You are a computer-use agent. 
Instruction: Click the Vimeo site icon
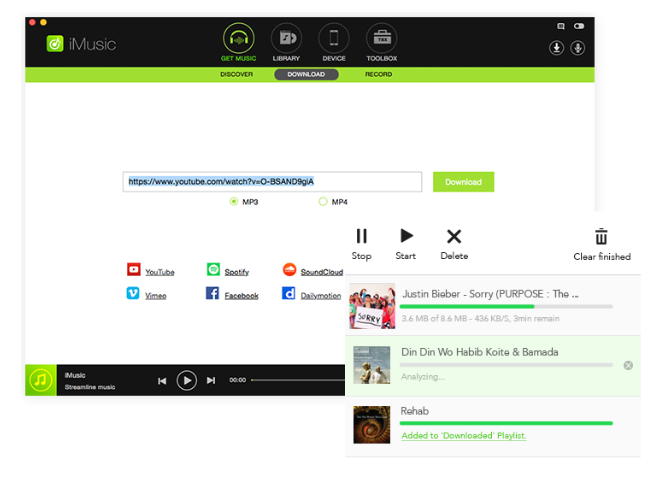click(133, 293)
